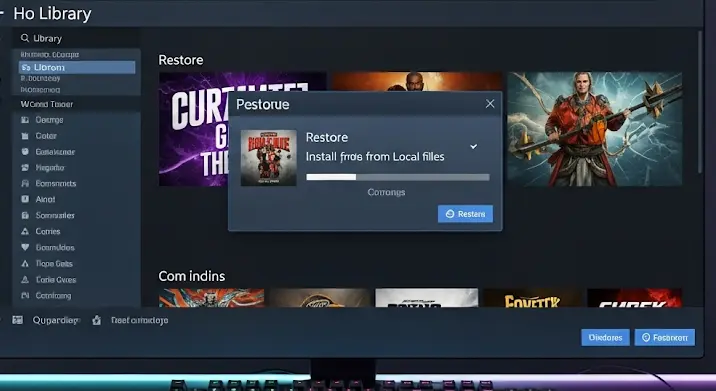This screenshot has width=716, height=391.
Task: Click the shield icon beside the third sidebar category
Action: [25, 152]
